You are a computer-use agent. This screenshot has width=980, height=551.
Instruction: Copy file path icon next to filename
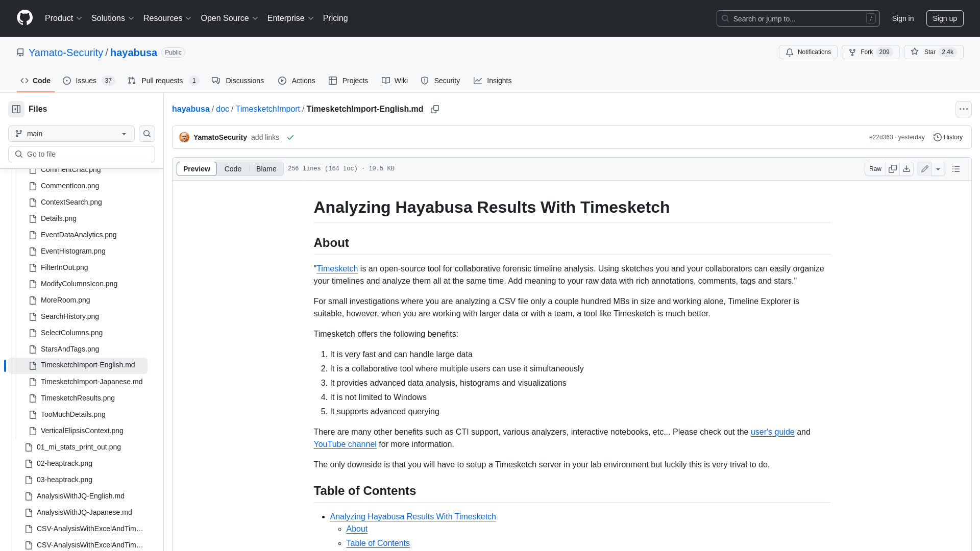point(435,109)
